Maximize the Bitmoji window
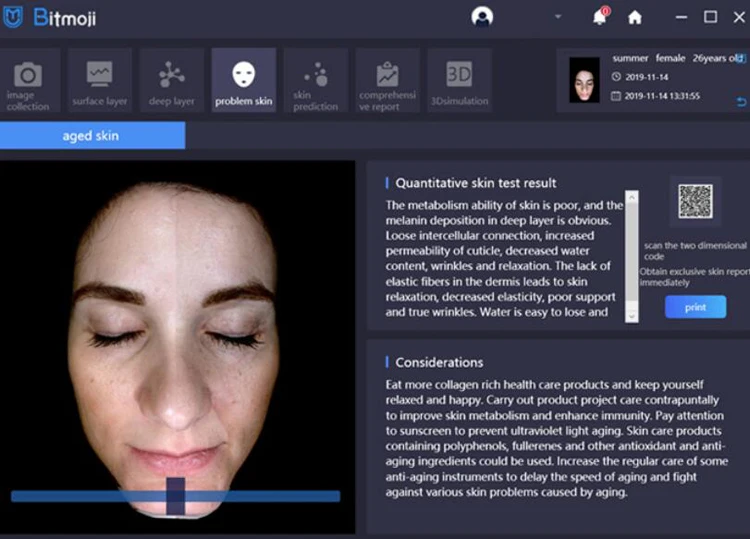The width and height of the screenshot is (750, 539). [710, 17]
